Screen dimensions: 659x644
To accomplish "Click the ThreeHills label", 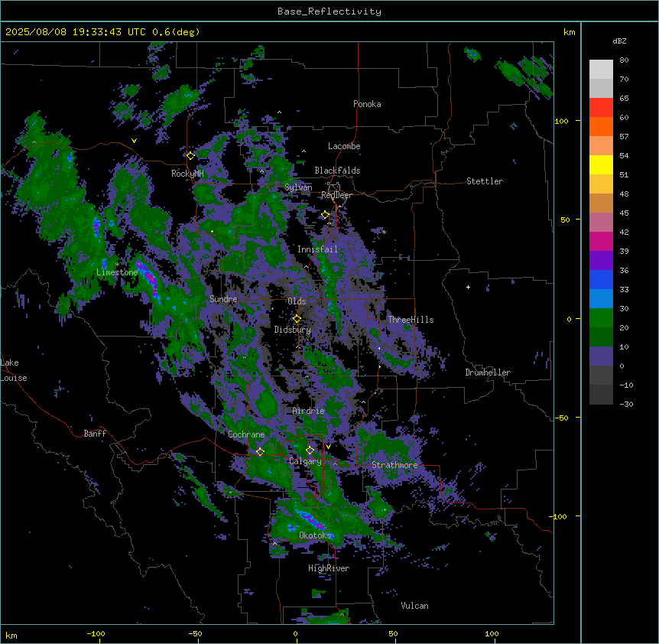I will (x=411, y=320).
